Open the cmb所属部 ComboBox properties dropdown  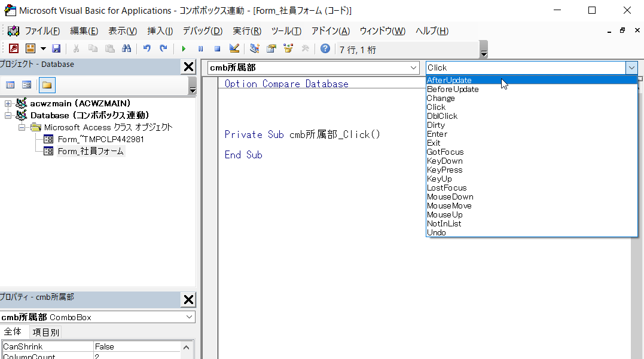tap(189, 317)
